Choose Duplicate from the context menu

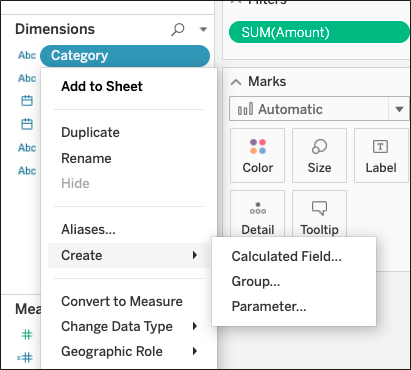click(x=90, y=132)
